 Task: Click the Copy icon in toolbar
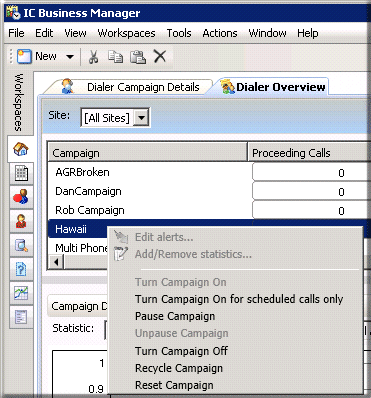[115, 56]
